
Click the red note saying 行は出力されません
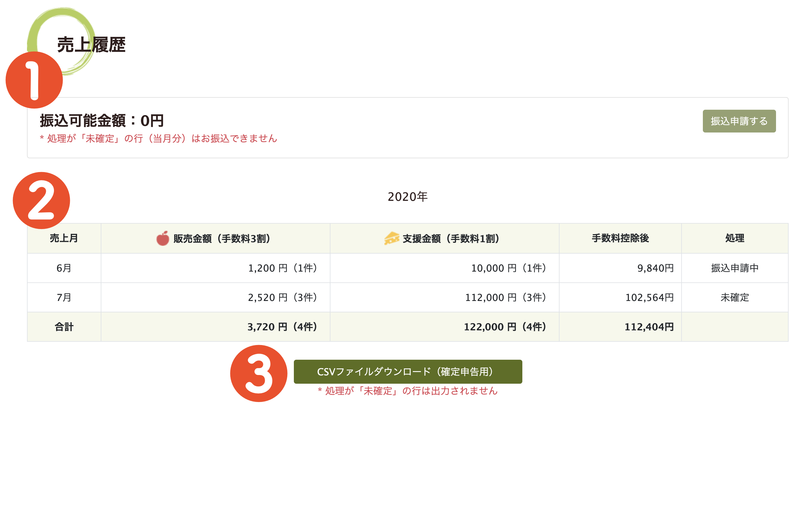point(408,391)
